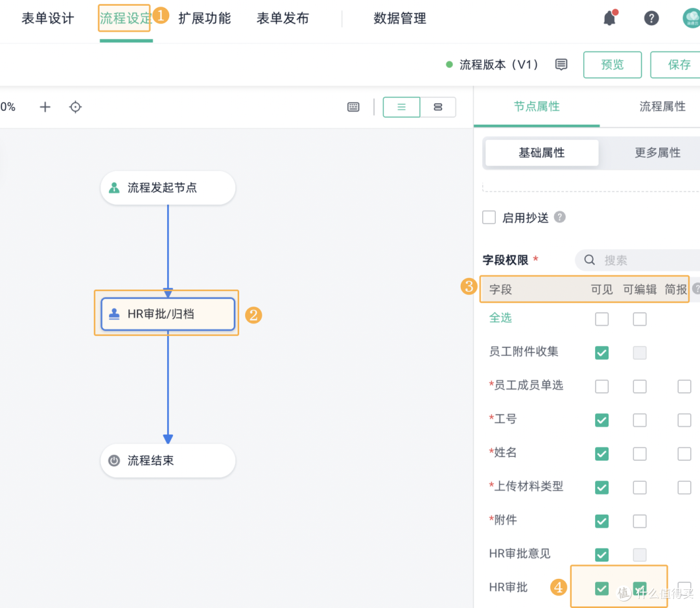Open the 流程设定 tab

click(126, 18)
